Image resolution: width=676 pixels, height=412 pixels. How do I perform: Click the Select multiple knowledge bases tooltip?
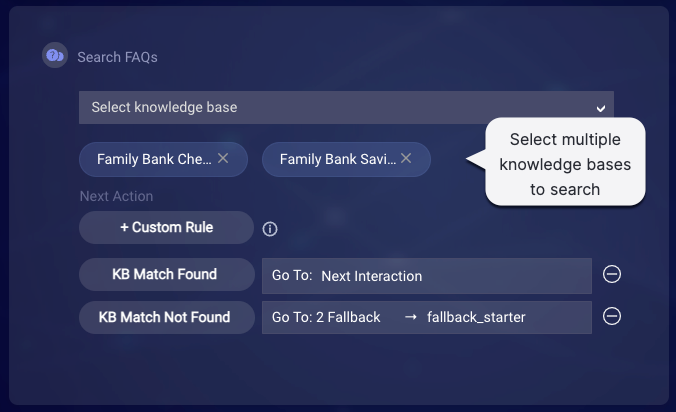(565, 164)
